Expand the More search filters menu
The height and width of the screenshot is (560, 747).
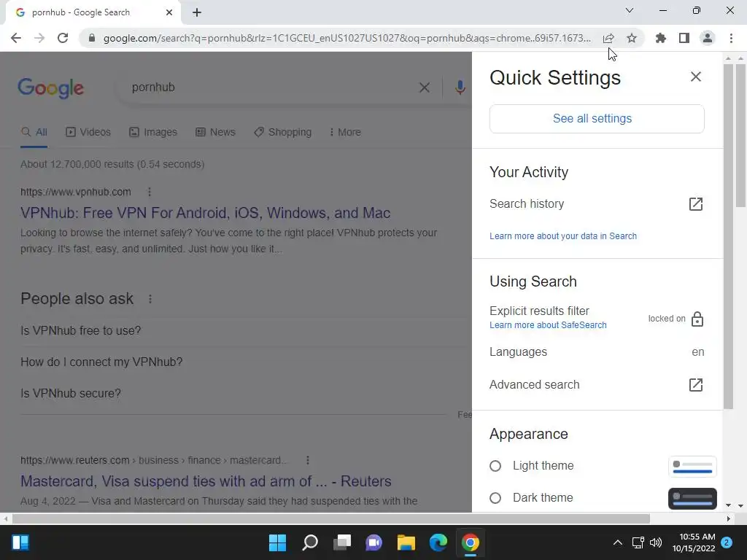pyautogui.click(x=345, y=133)
